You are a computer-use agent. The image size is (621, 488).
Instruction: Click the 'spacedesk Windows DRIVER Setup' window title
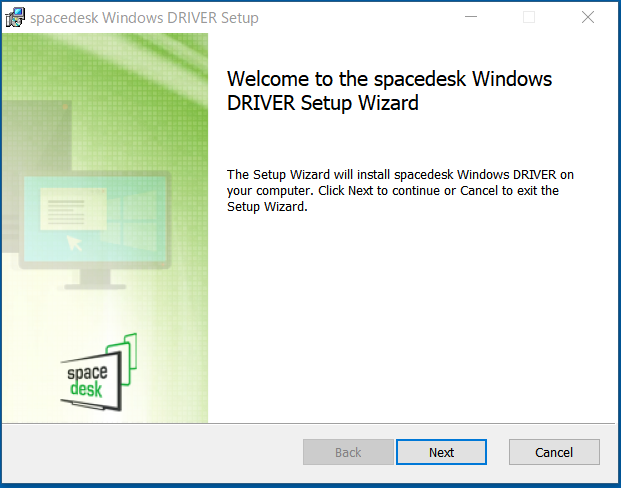click(144, 18)
